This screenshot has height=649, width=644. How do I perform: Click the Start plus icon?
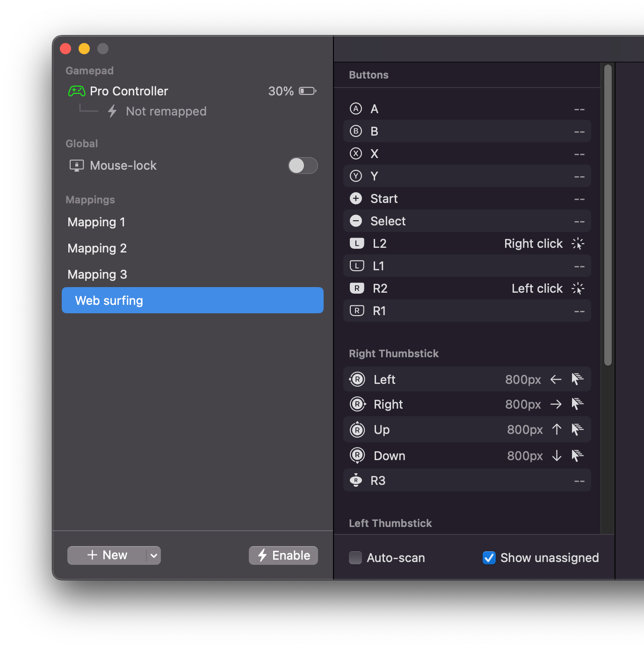(356, 199)
